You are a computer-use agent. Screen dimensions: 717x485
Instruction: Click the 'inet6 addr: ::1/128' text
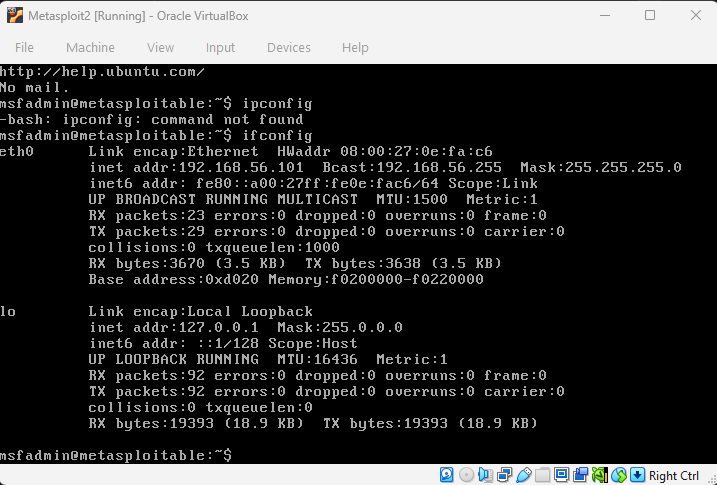[174, 343]
